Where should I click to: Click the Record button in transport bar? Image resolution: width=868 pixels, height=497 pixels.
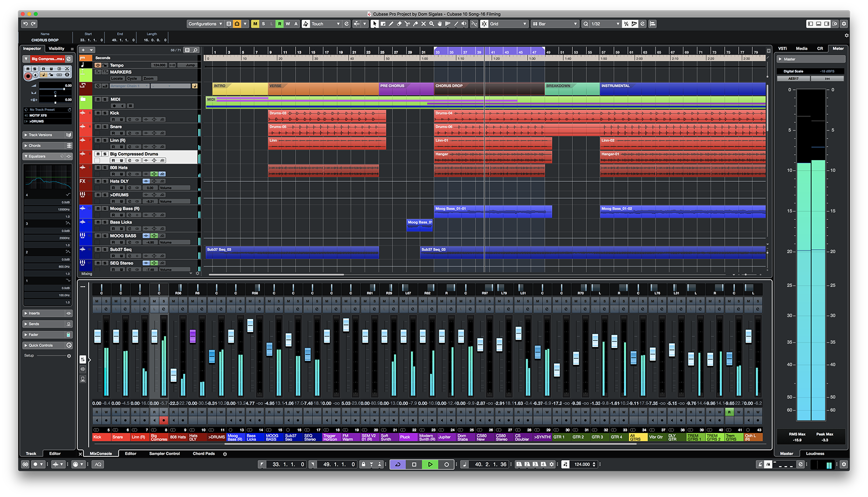tap(447, 465)
